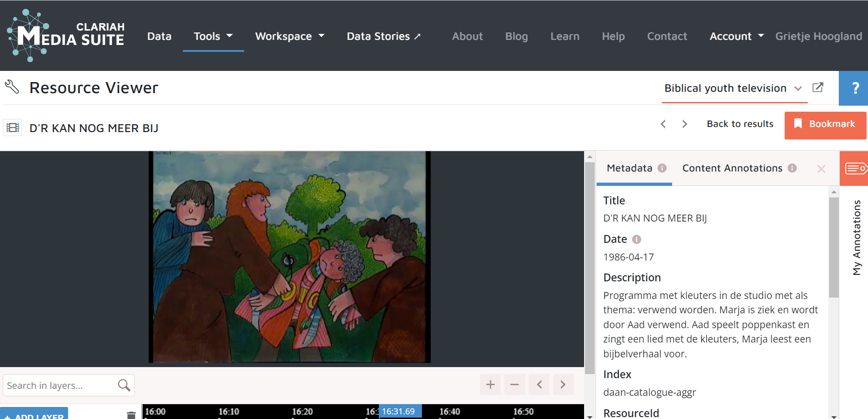Image resolution: width=868 pixels, height=419 pixels.
Task: Open the Data menu item
Action: [x=159, y=36]
